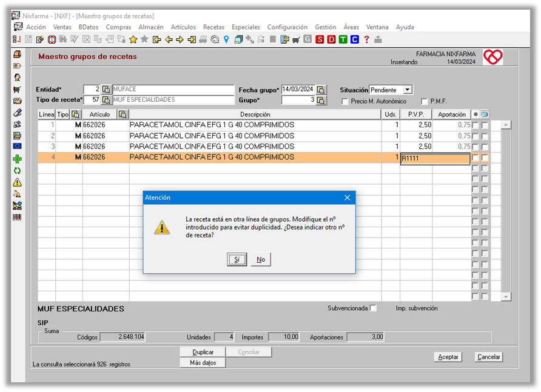Click the blue C toolbar button

pyautogui.click(x=355, y=39)
